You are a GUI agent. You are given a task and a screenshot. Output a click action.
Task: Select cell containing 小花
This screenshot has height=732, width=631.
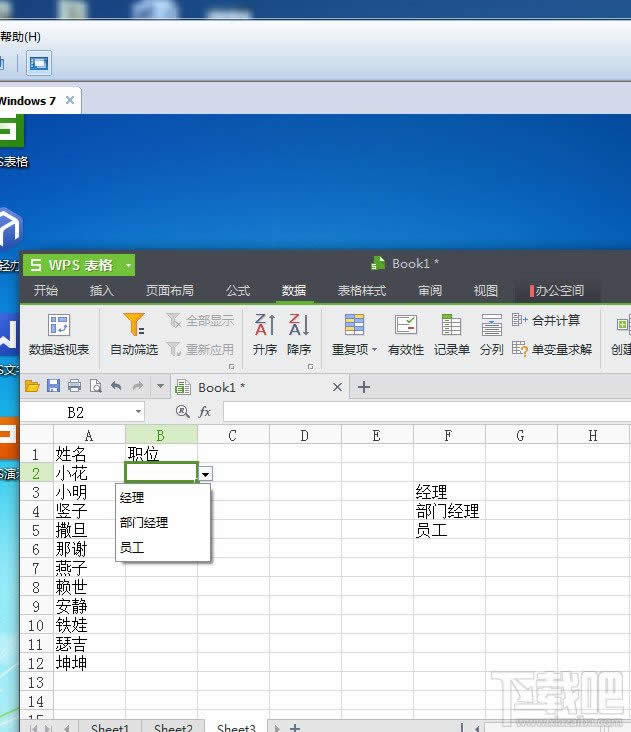tap(89, 473)
